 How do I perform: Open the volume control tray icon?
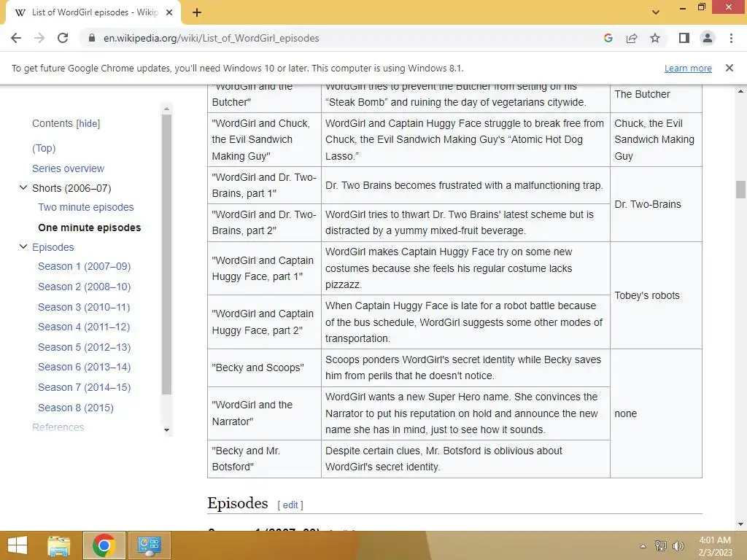pos(678,545)
